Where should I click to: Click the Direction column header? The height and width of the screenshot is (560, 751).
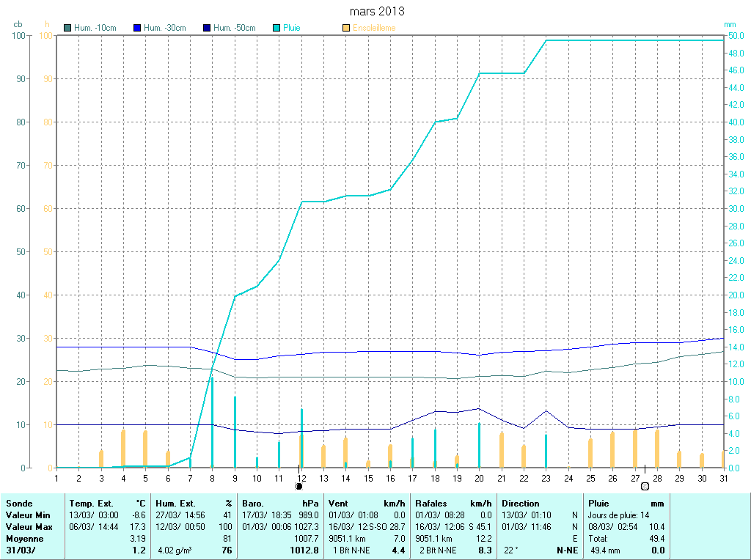pyautogui.click(x=521, y=504)
